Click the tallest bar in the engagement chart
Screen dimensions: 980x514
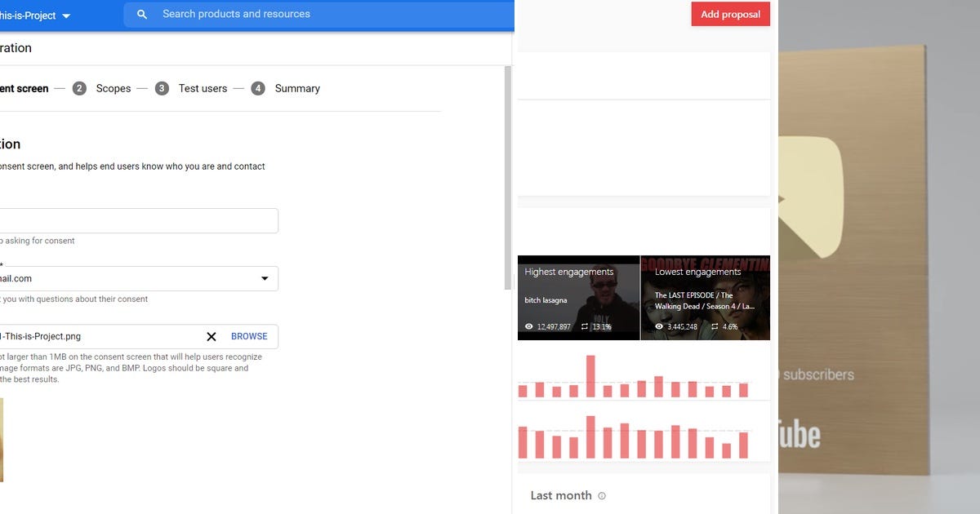click(590, 374)
